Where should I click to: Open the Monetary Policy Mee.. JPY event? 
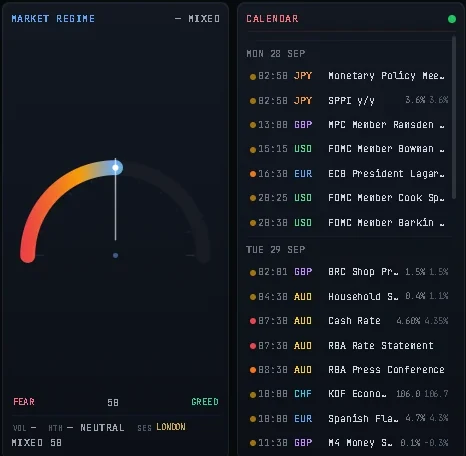tap(349, 76)
